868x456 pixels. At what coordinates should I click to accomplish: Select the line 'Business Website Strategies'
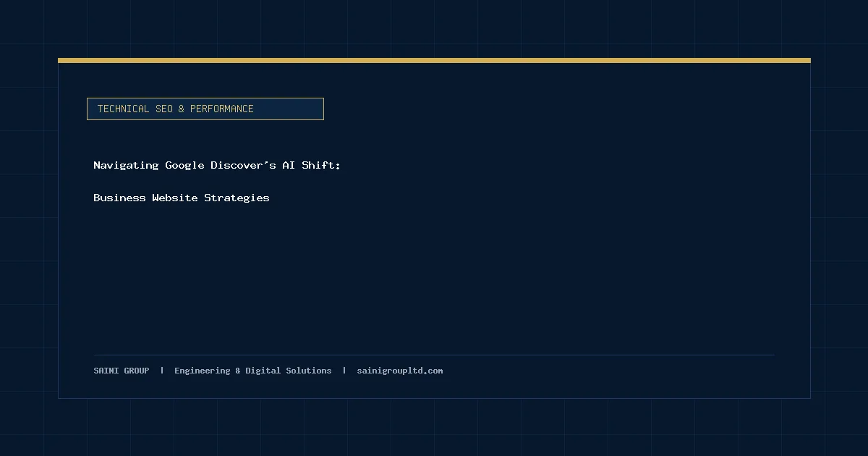tap(182, 198)
